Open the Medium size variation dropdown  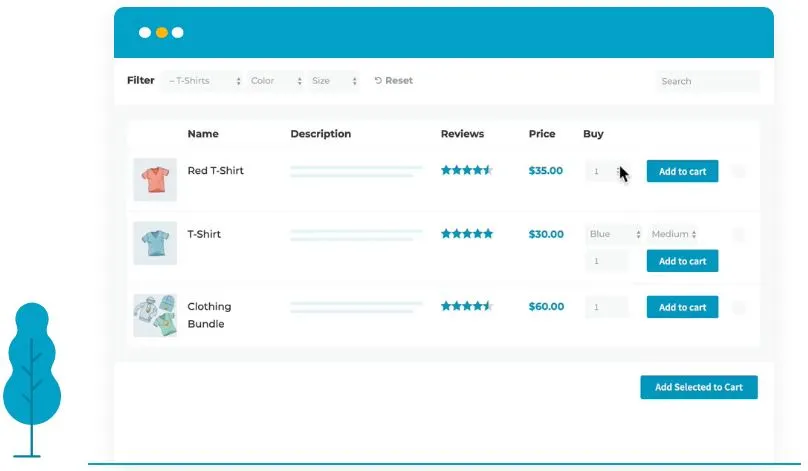click(675, 235)
